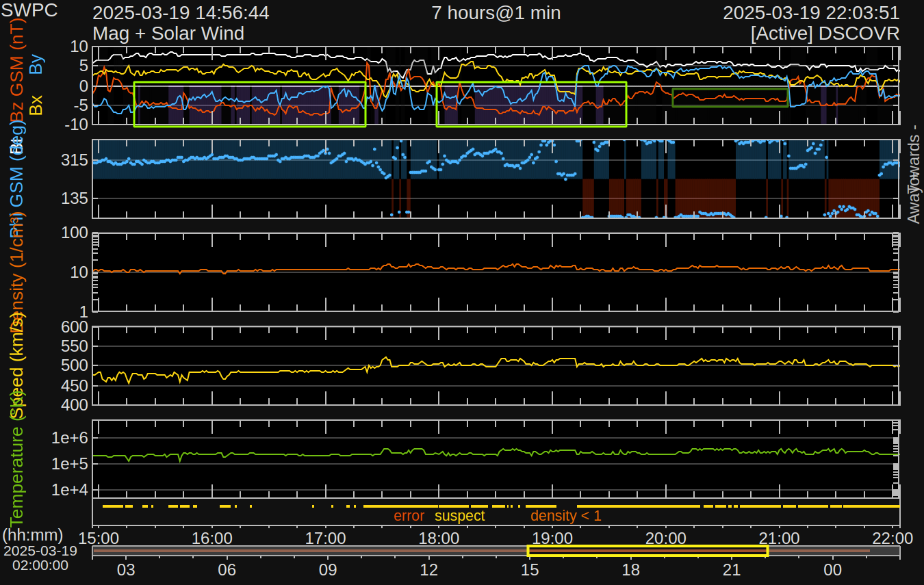
Task: Click the 19:00 time tick label
Action: (553, 537)
